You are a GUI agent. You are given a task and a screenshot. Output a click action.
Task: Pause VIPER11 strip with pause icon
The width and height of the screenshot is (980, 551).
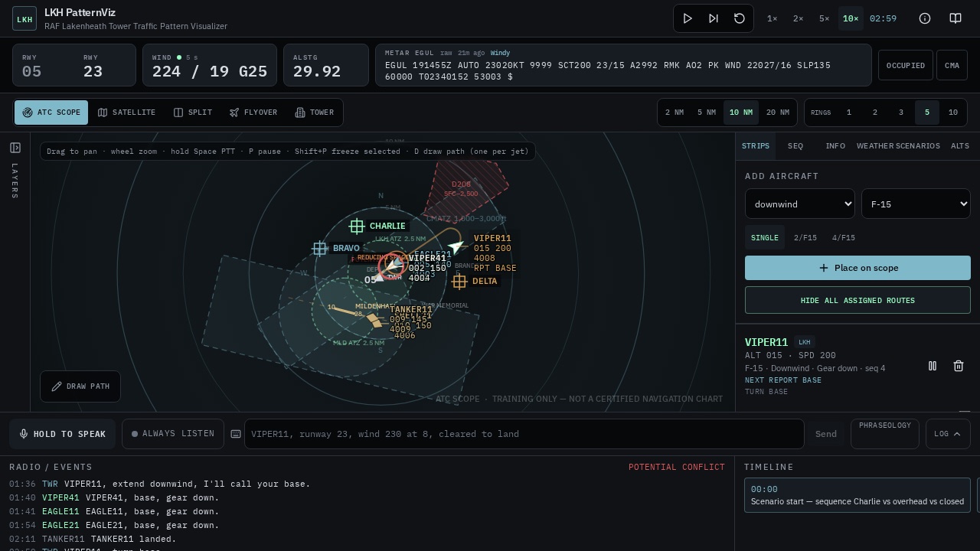(x=933, y=367)
